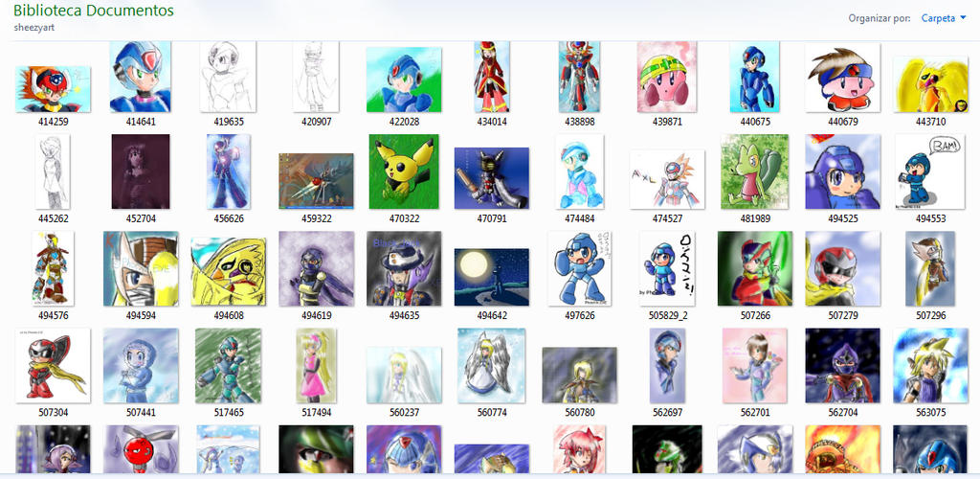The image size is (980, 479).
Task: Select thumbnail 494619
Action: (x=316, y=269)
